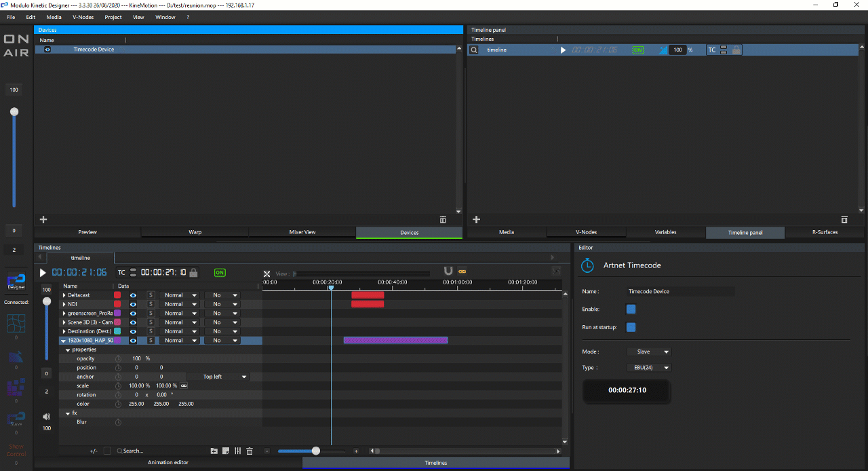Toggle the Enable checkbox for the Timecode Device

pos(631,309)
